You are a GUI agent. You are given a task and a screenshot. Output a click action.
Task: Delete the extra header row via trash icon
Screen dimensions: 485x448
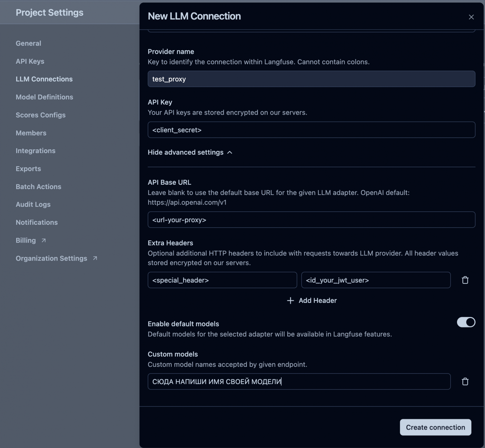[465, 280]
